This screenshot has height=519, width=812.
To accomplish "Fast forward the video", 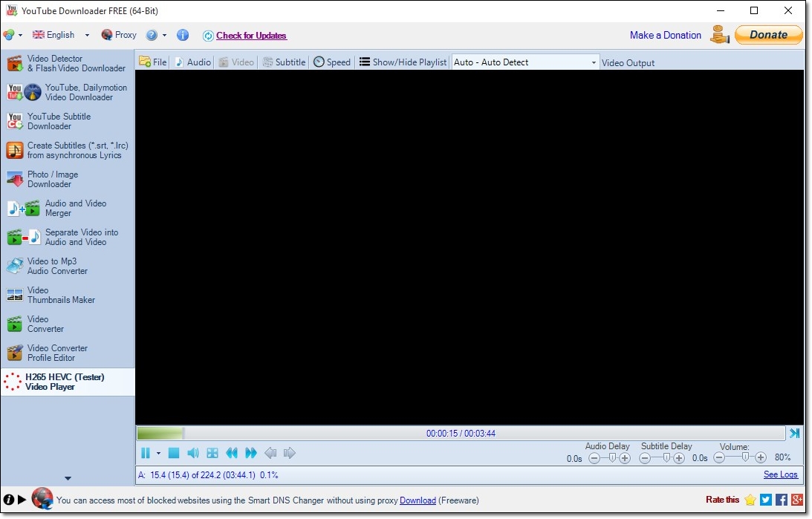I will click(x=250, y=453).
